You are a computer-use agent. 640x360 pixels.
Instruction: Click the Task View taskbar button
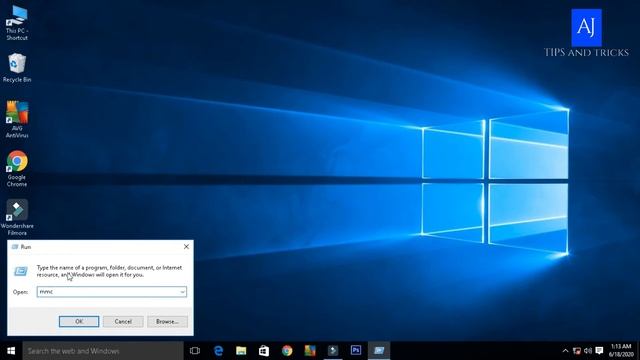click(195, 351)
